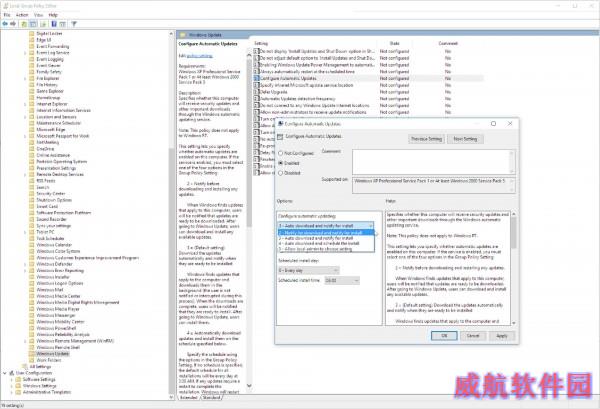Screen dimensions: 600x409
Task: Select Windows PowerShell in the tree
Action: pos(56,328)
